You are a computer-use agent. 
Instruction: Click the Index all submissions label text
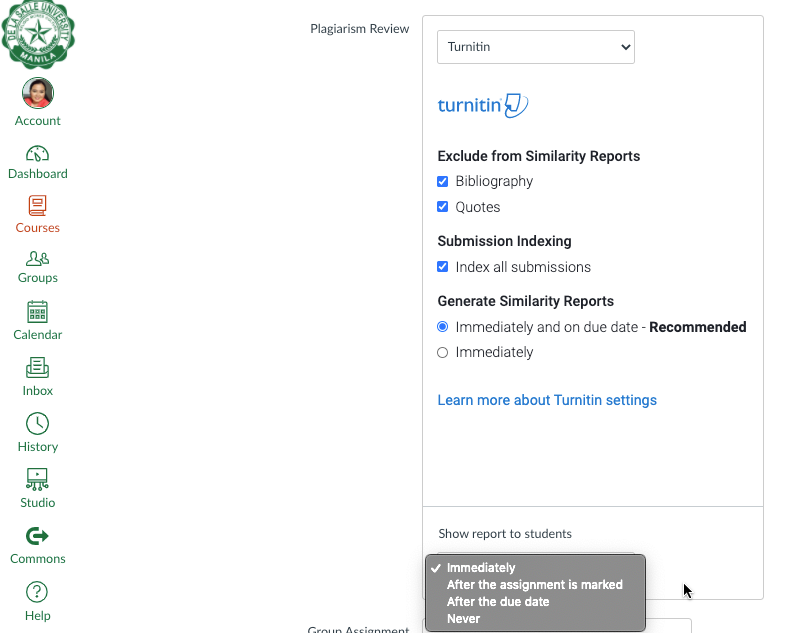click(523, 267)
